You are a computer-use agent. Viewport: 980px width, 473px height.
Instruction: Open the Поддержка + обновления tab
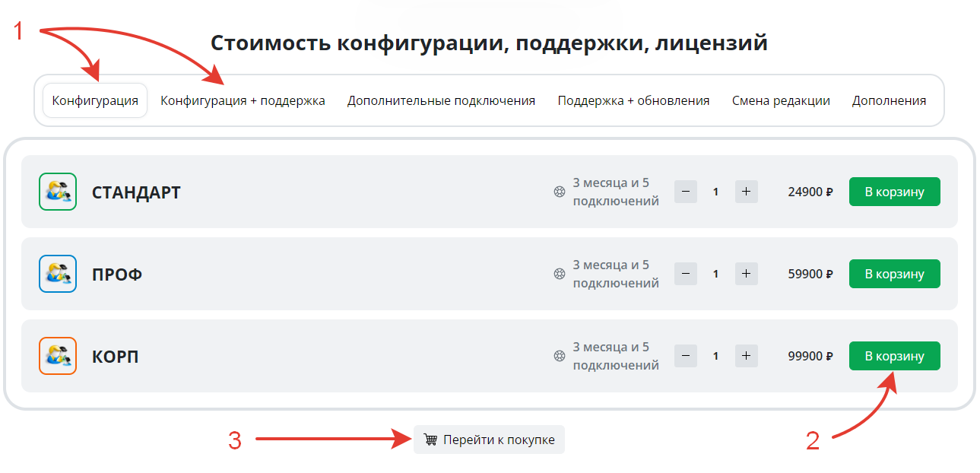633,100
